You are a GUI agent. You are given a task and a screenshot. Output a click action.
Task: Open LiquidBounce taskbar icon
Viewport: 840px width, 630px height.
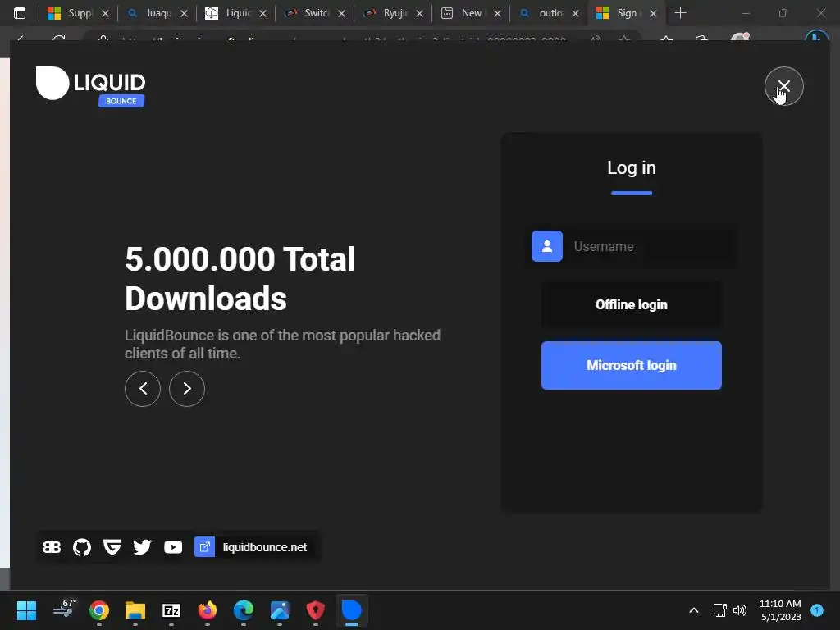click(352, 610)
